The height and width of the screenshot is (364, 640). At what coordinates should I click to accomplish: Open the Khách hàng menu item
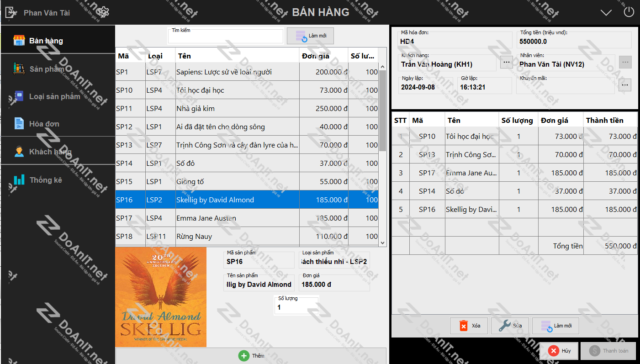[58, 151]
